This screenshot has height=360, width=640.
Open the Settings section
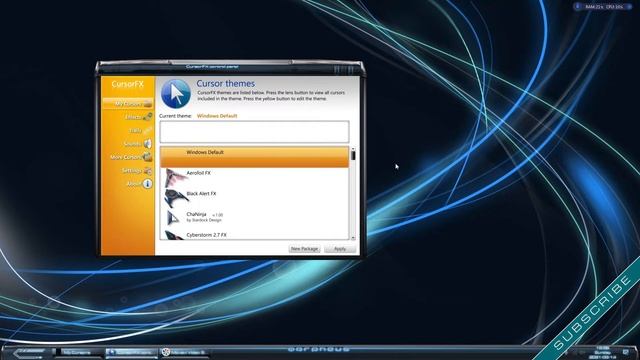point(137,171)
